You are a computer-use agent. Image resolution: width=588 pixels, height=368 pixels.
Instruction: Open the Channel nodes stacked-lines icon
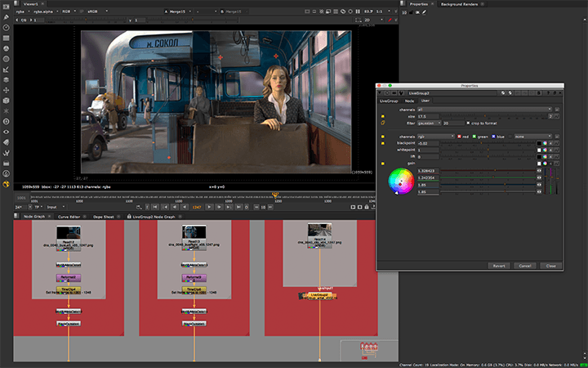coord(7,38)
